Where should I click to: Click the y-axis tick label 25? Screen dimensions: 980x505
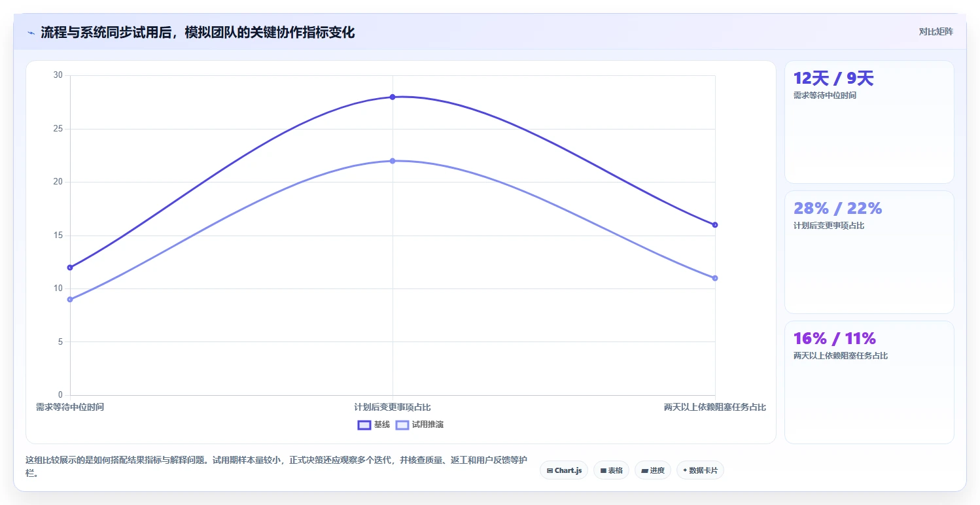tap(58, 129)
